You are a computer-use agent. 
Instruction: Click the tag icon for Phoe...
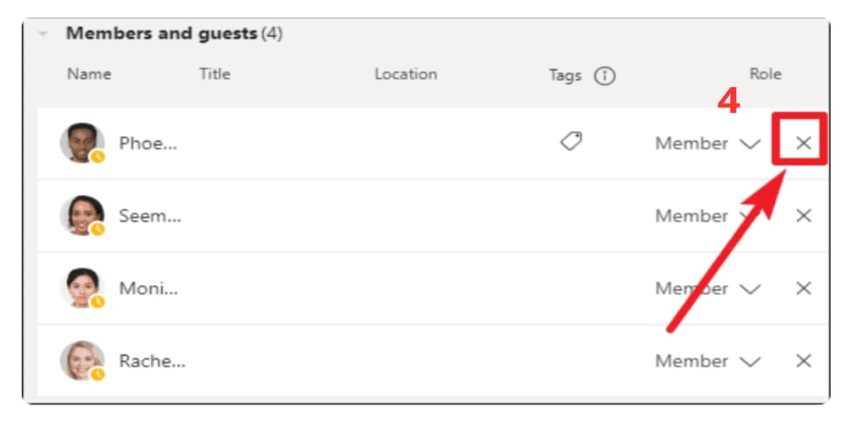(571, 143)
